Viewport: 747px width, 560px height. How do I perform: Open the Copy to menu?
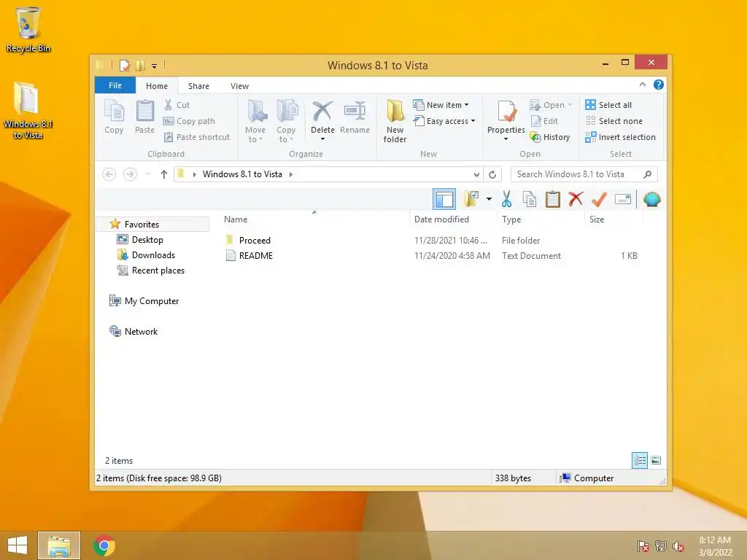click(x=286, y=121)
